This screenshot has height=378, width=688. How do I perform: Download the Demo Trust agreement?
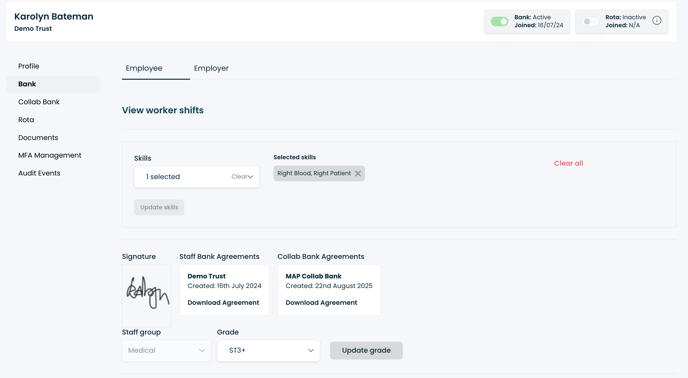coord(223,302)
